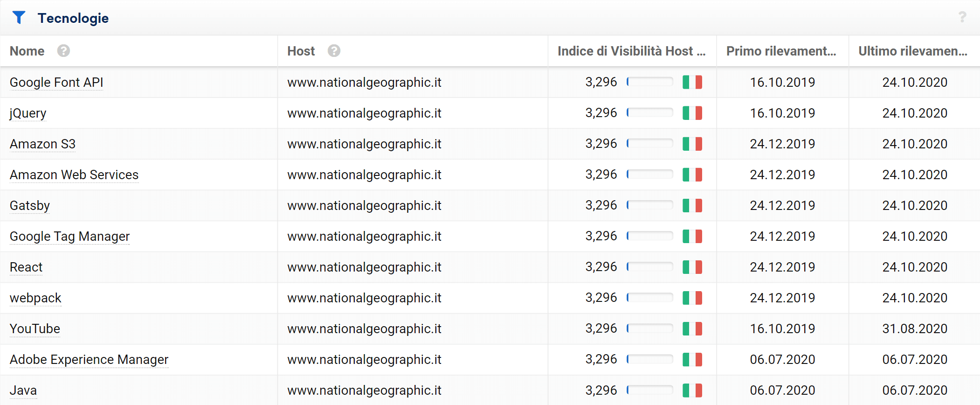Image resolution: width=980 pixels, height=405 pixels.
Task: Click the help icon beside Nome header
Action: (63, 51)
